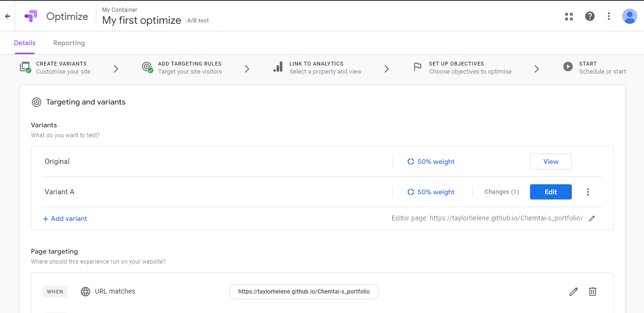Click the A/B test badge
This screenshot has height=313, width=644.
coord(198,20)
